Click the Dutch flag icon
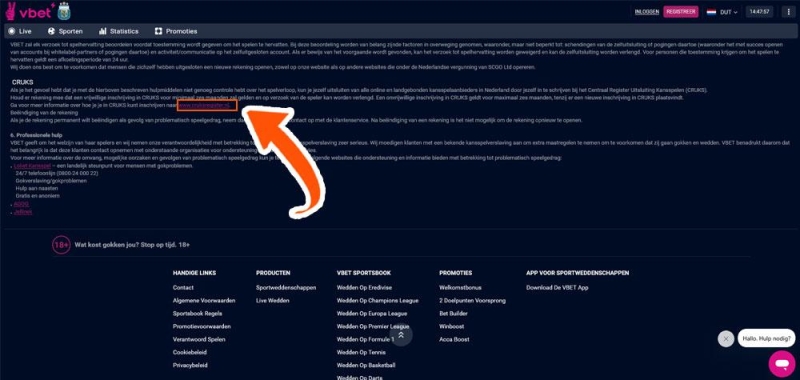Viewport: 800px width, 380px height. coord(711,12)
